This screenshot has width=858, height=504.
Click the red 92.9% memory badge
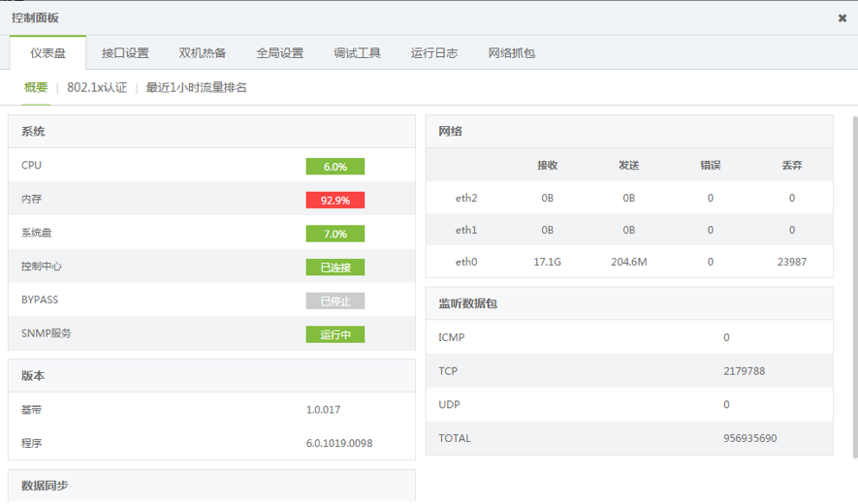click(x=334, y=201)
